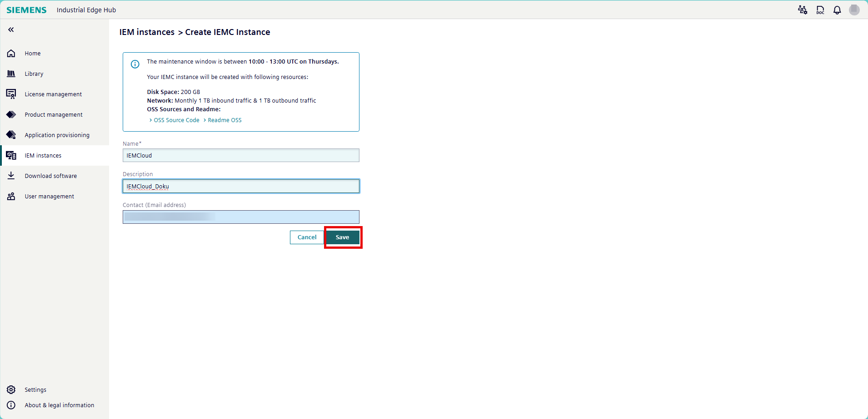Collapse the sidebar using double chevron

10,30
